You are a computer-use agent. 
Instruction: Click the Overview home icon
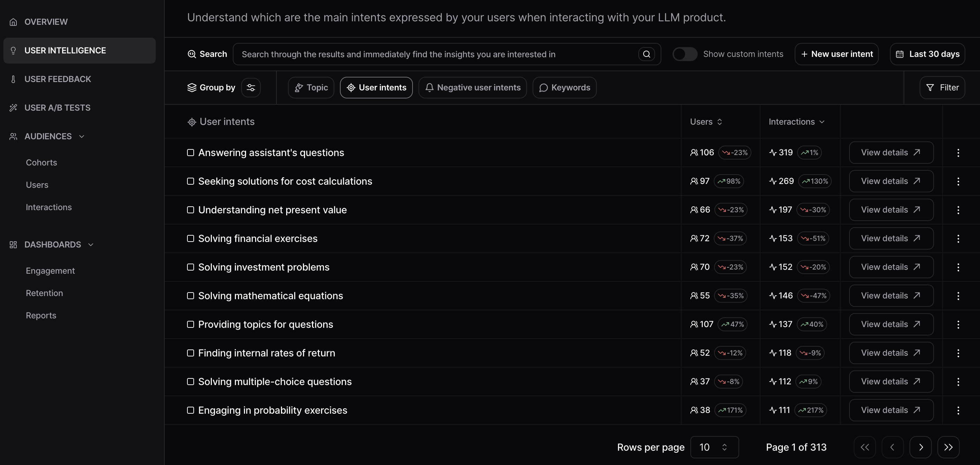(13, 22)
